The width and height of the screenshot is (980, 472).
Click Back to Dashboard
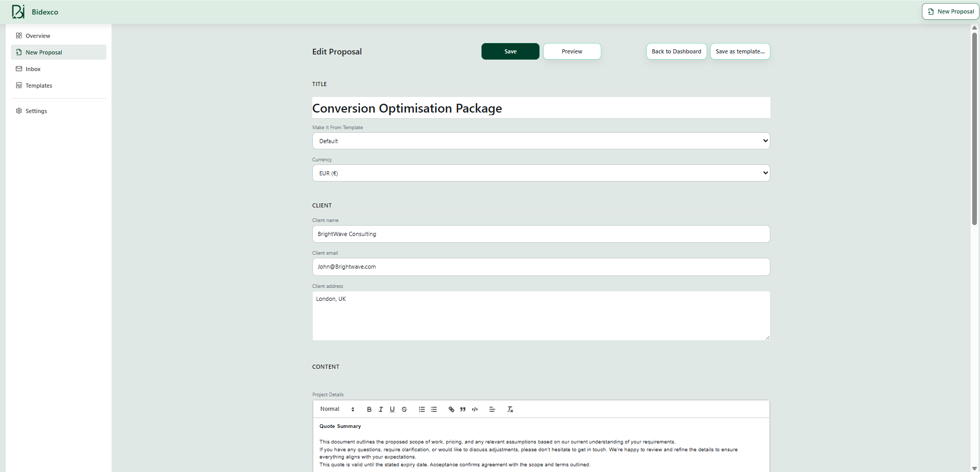[677, 51]
